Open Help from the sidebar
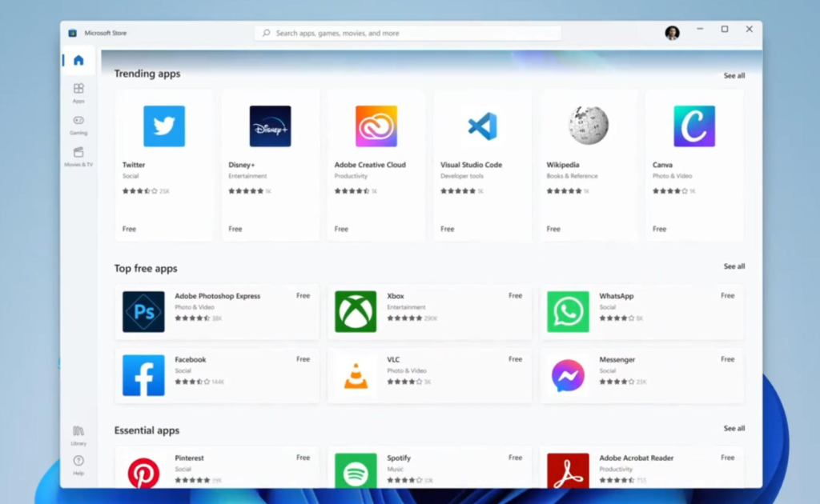This screenshot has height=504, width=820. click(78, 465)
